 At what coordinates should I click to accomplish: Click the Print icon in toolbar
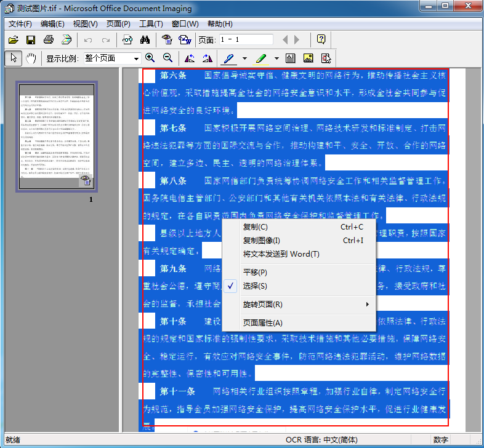(x=48, y=40)
